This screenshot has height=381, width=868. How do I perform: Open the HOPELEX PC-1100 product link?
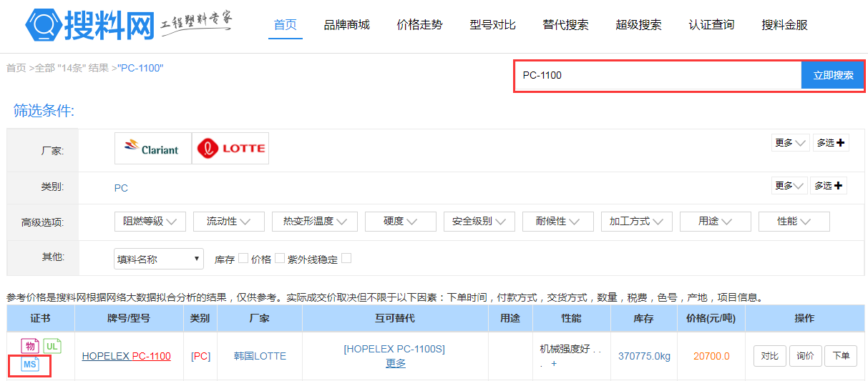click(x=126, y=356)
